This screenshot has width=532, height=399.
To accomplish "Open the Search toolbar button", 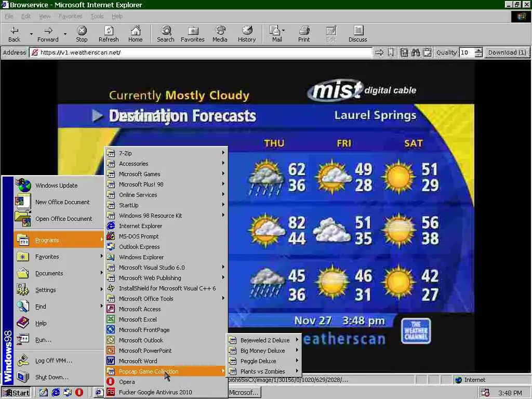I will pyautogui.click(x=166, y=34).
